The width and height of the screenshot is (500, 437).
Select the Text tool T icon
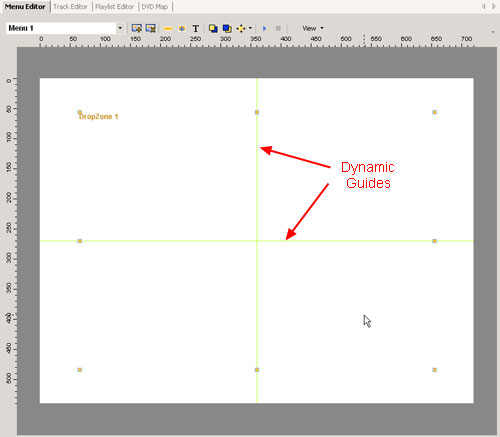click(x=196, y=29)
